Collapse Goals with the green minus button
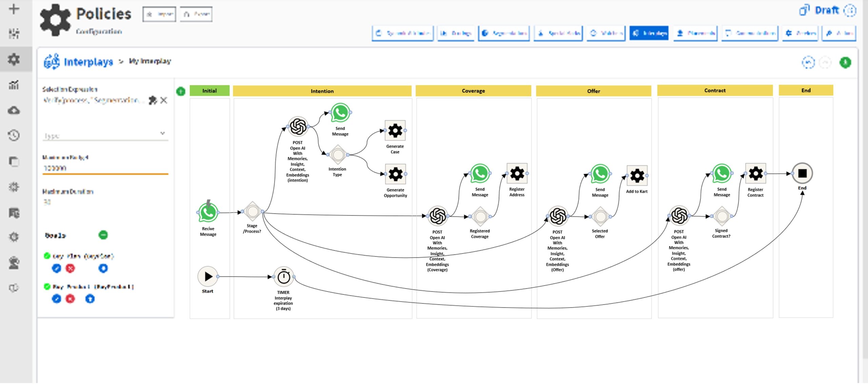868x385 pixels. coord(103,235)
